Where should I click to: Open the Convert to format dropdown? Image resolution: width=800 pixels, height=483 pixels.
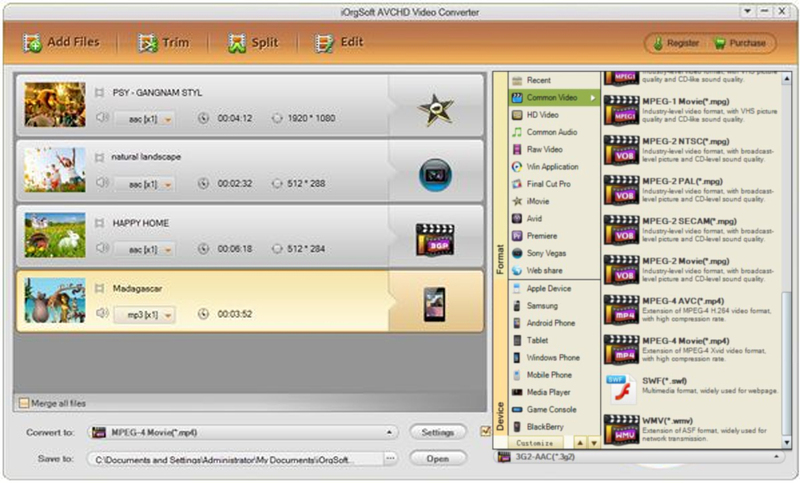[243, 433]
